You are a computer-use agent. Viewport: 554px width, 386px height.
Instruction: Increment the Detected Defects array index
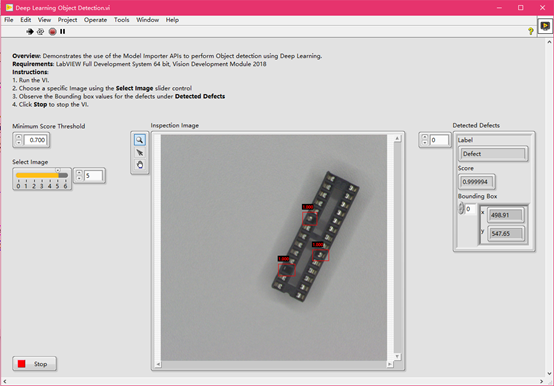pyautogui.click(x=425, y=137)
